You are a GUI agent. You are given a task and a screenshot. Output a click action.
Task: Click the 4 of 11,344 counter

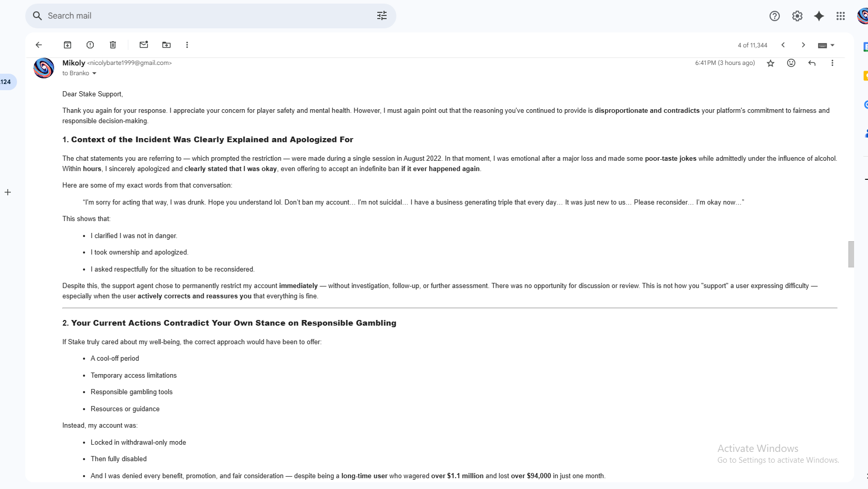coord(752,45)
